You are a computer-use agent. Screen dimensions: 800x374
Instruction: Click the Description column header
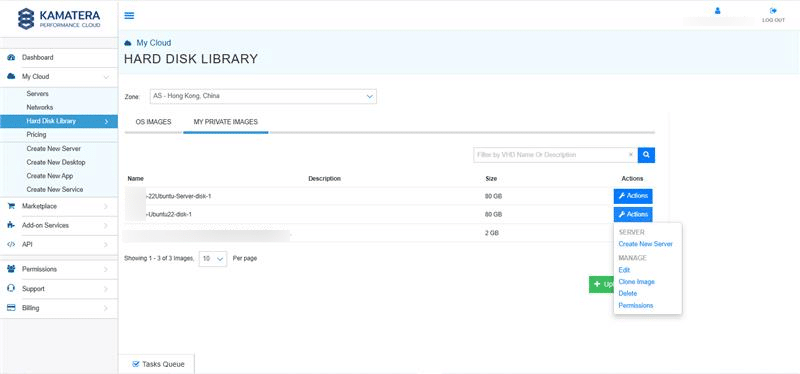(x=324, y=179)
